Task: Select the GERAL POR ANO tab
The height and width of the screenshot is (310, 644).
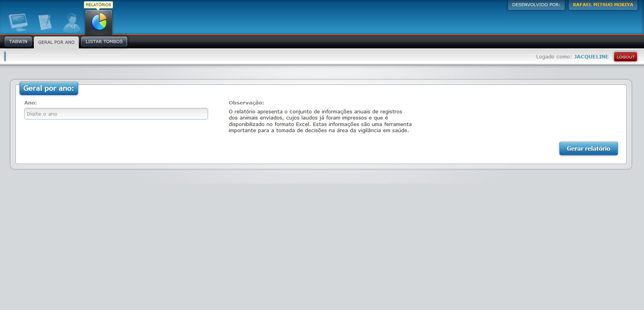Action: (56, 42)
